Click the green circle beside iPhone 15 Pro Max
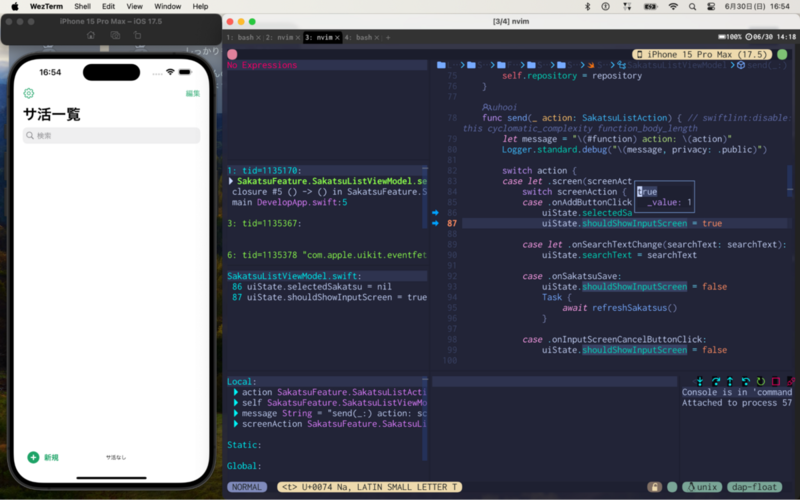 click(x=782, y=54)
